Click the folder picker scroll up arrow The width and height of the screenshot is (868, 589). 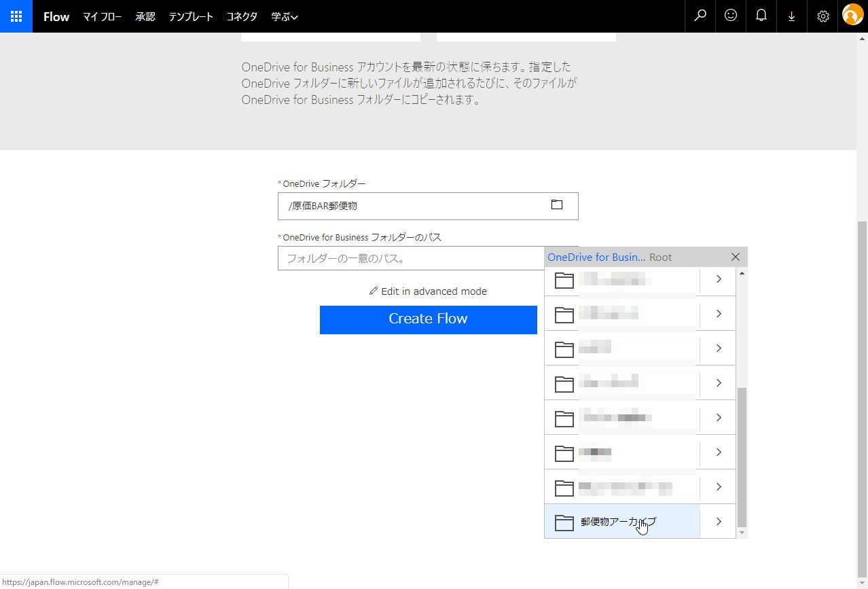(x=742, y=273)
